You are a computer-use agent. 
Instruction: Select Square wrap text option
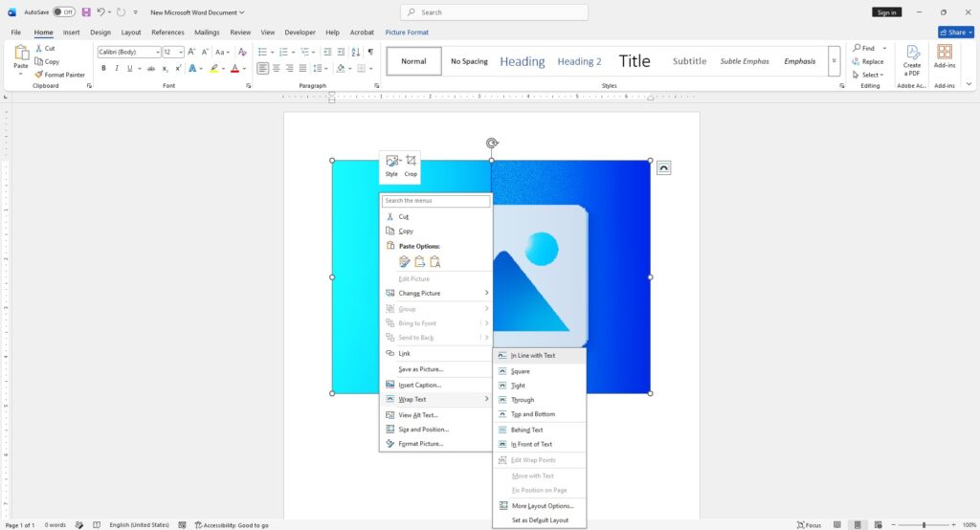[x=540, y=371]
